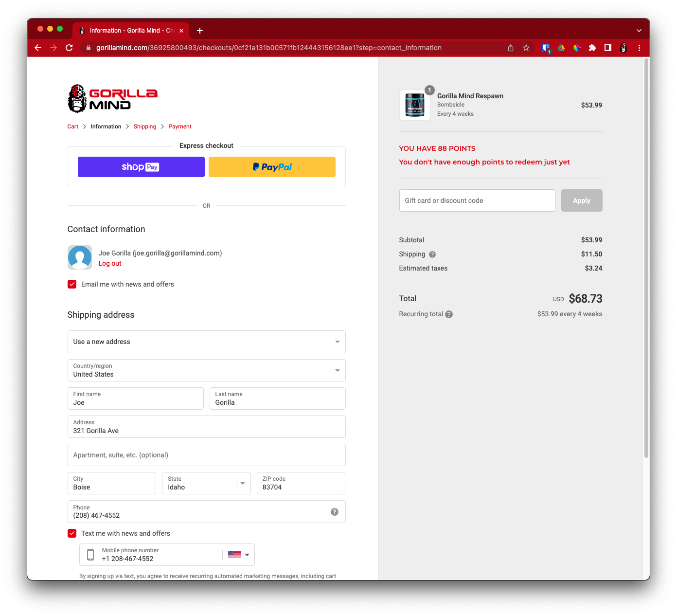Open a new browser tab
This screenshot has height=616, width=677.
200,31
